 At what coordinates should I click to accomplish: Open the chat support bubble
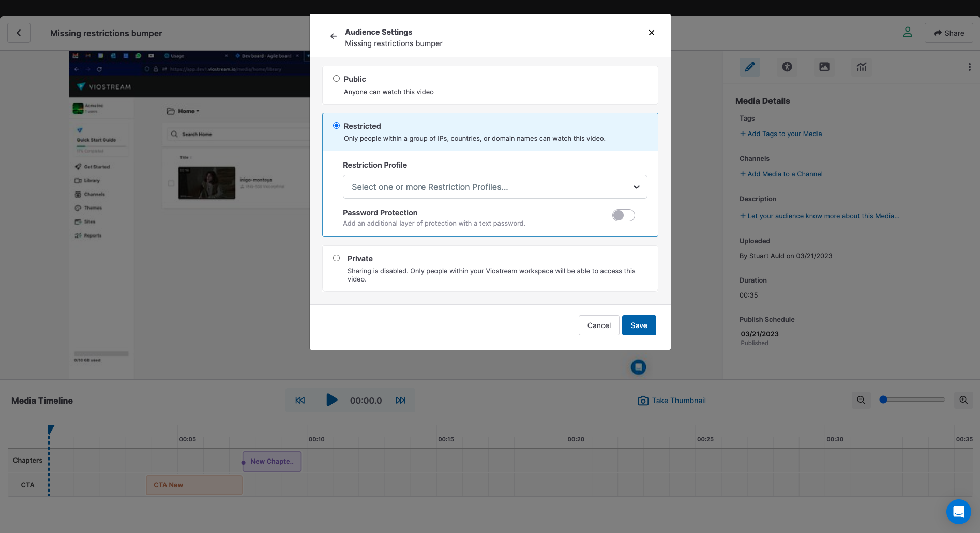(x=958, y=512)
